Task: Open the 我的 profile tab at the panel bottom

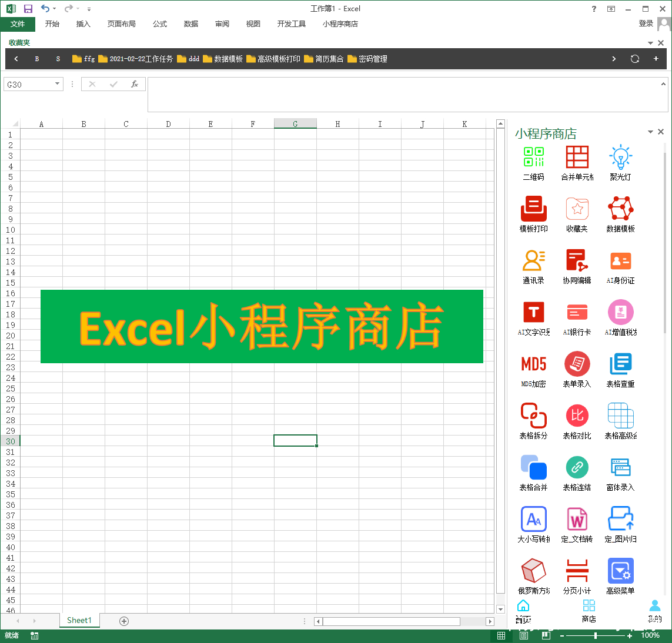Action: 655,611
